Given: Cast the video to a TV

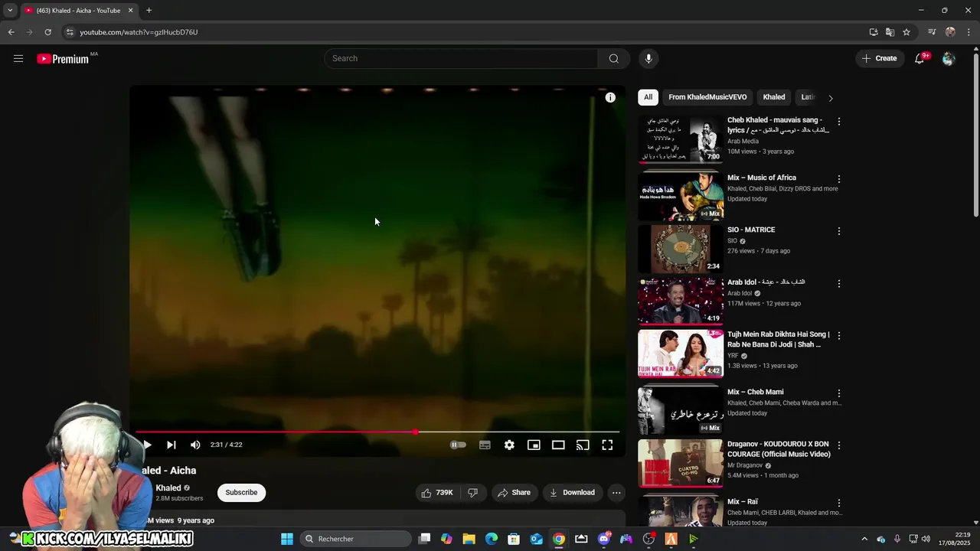Looking at the screenshot, I should pos(583,445).
